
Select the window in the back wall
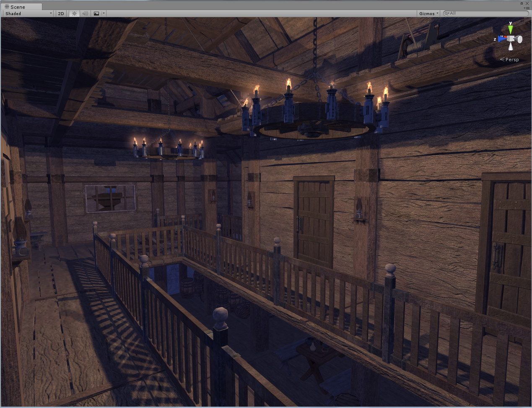click(111, 198)
